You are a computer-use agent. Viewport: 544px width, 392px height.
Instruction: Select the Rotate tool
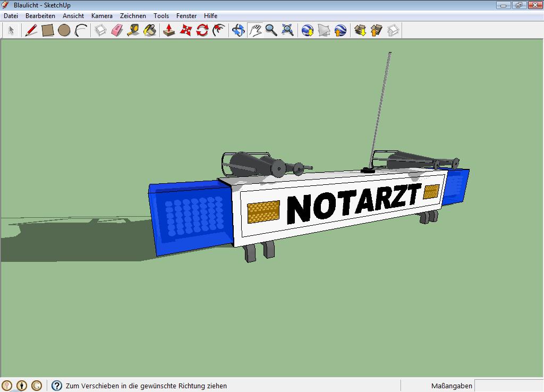202,30
